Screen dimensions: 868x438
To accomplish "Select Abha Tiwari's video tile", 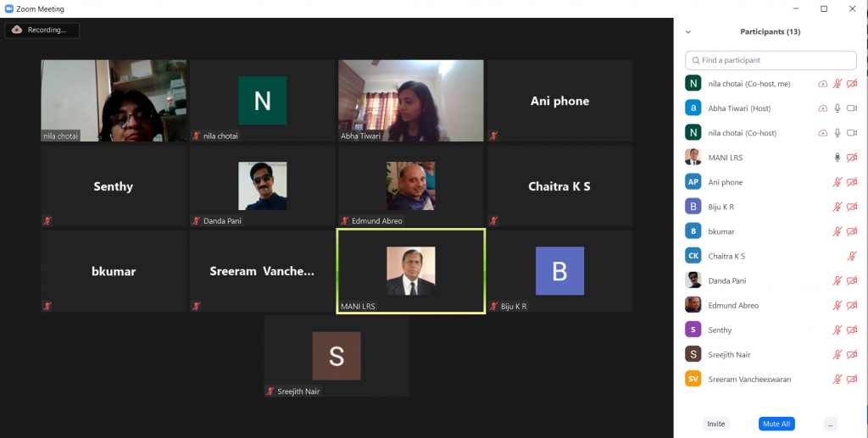I will (x=411, y=101).
